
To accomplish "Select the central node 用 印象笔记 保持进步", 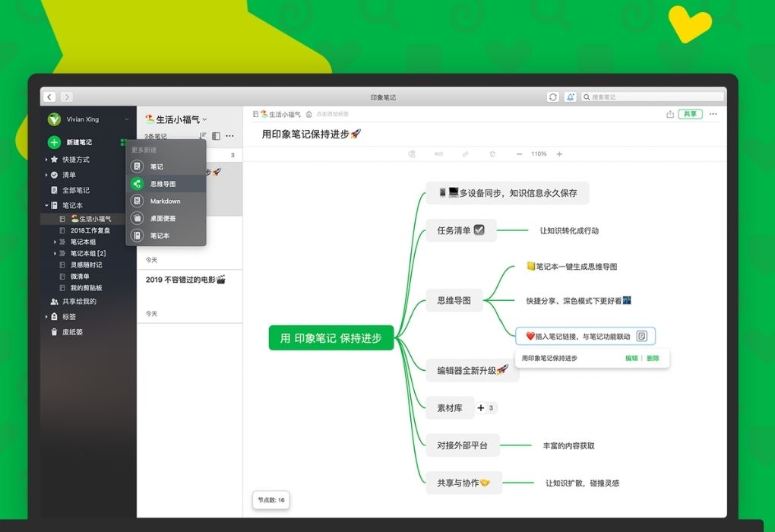I will pyautogui.click(x=331, y=337).
